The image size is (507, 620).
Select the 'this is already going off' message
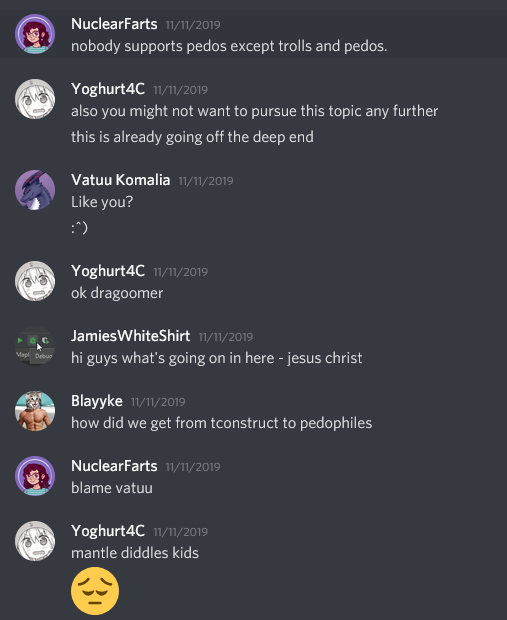tap(192, 137)
